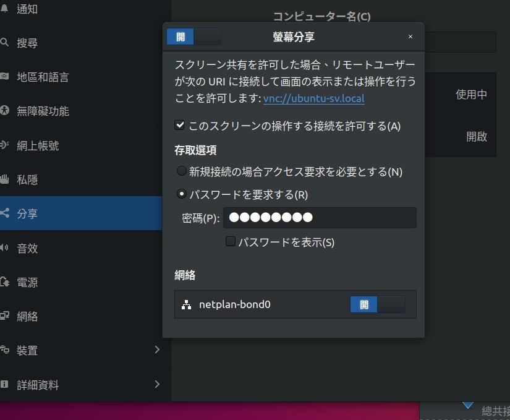Click into the 密碼(P) password field
The image size is (510, 420).
[x=320, y=217]
